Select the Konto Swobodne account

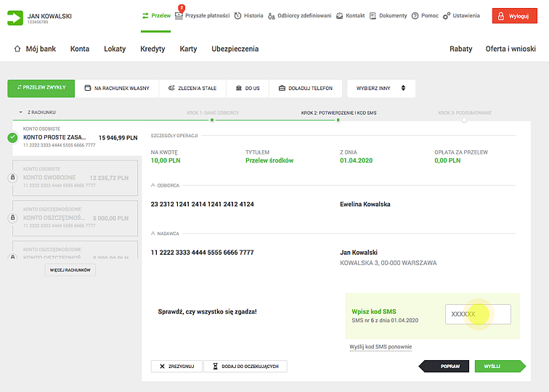click(x=75, y=178)
